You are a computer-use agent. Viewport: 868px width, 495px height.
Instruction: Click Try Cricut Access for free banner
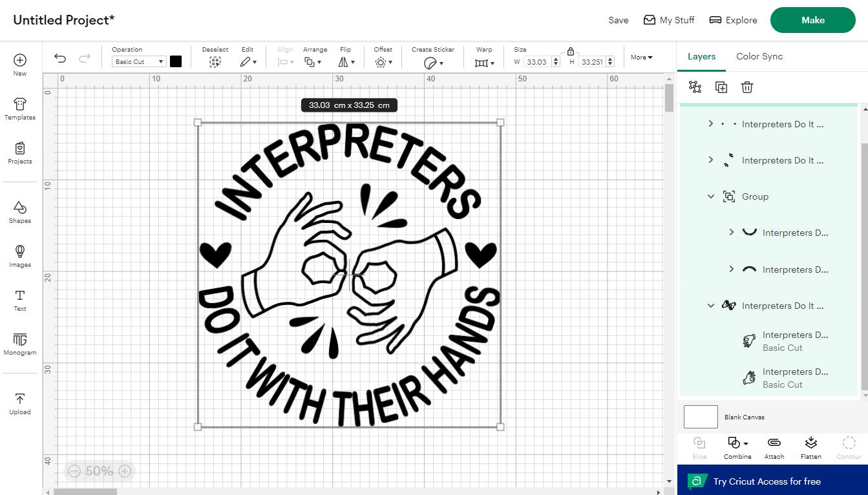[x=772, y=481]
